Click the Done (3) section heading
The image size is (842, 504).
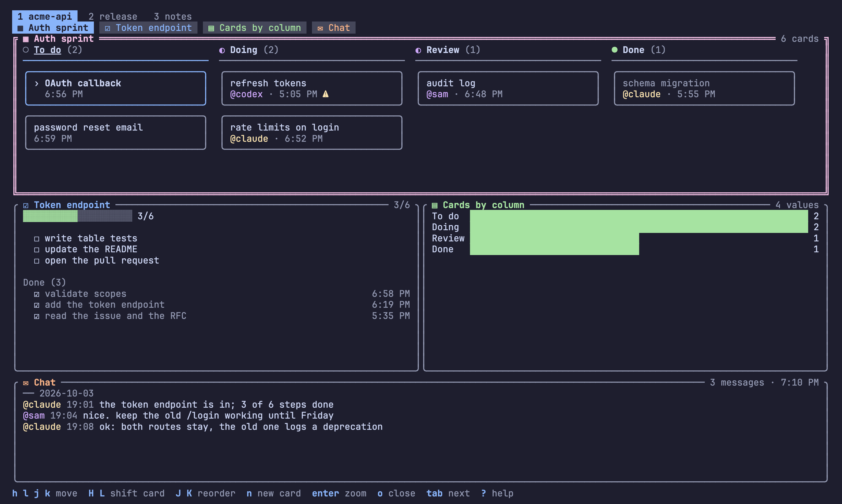tap(45, 283)
